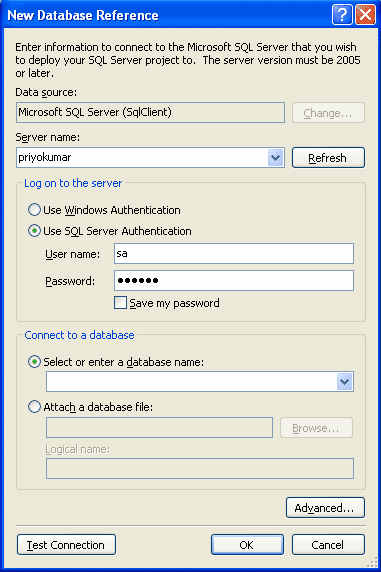This screenshot has height=572, width=381.
Task: Click the User name field containing sa
Action: pos(234,254)
